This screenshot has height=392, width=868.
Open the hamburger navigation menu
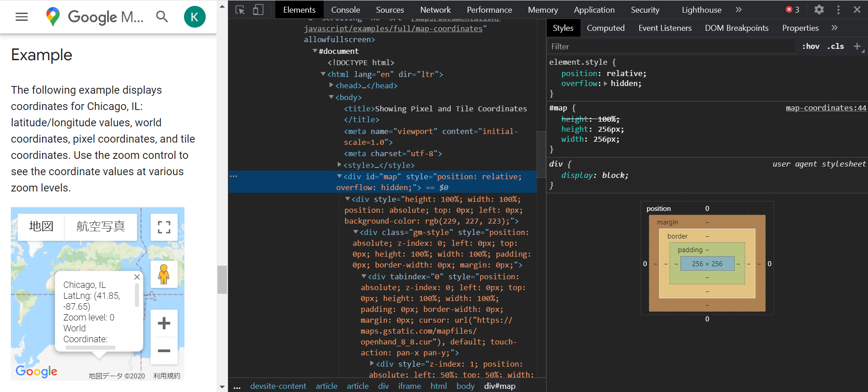click(22, 17)
